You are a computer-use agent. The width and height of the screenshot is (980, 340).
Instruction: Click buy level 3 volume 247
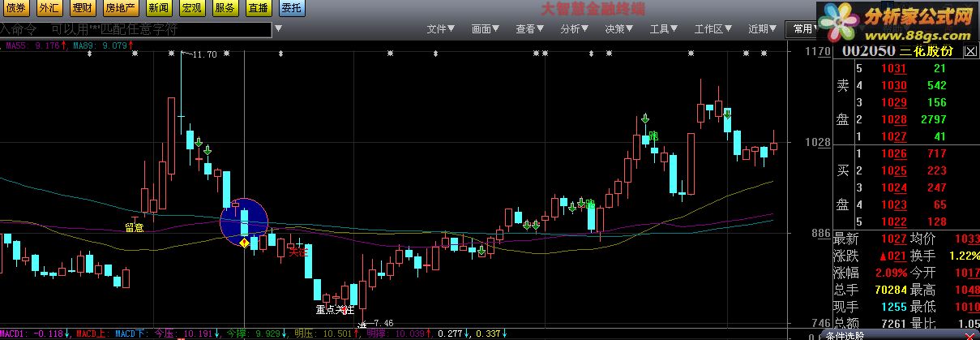936,187
